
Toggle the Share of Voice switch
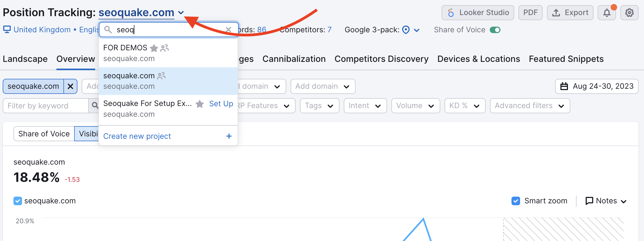pos(495,30)
